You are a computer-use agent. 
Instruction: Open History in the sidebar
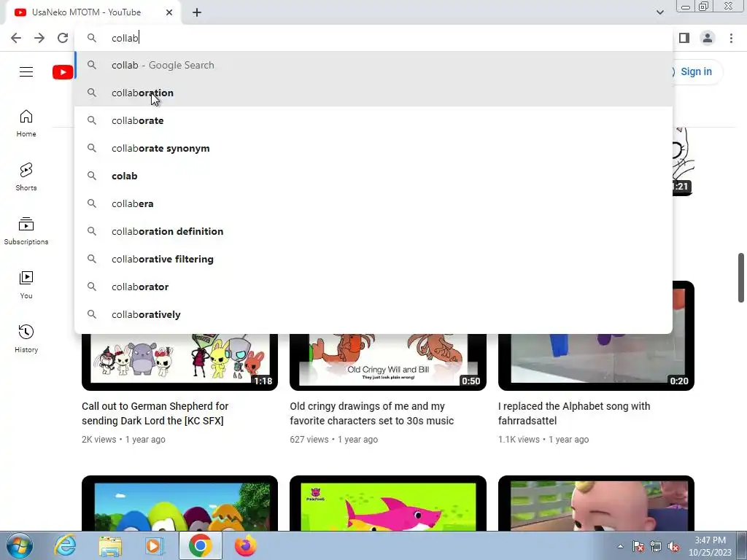pos(26,338)
